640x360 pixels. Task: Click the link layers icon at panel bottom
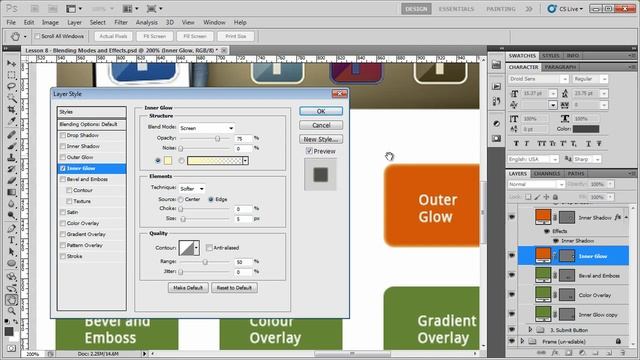point(541,353)
